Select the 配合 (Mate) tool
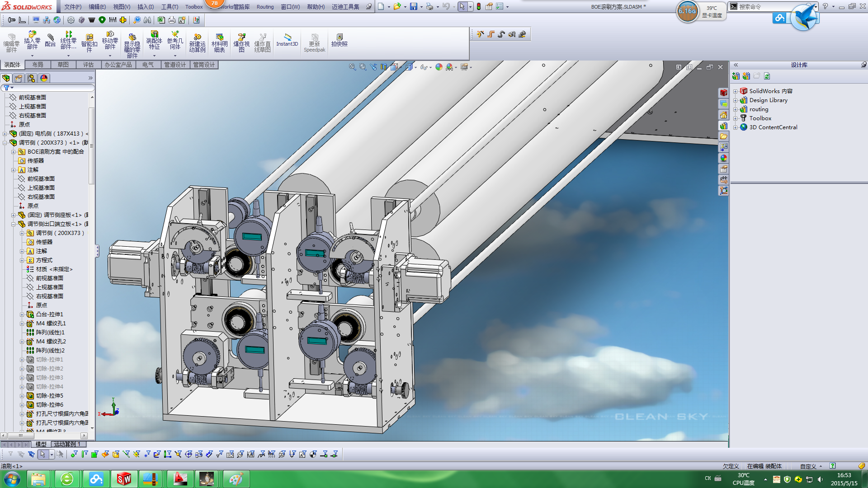Screen dimensions: 868x488 point(50,40)
